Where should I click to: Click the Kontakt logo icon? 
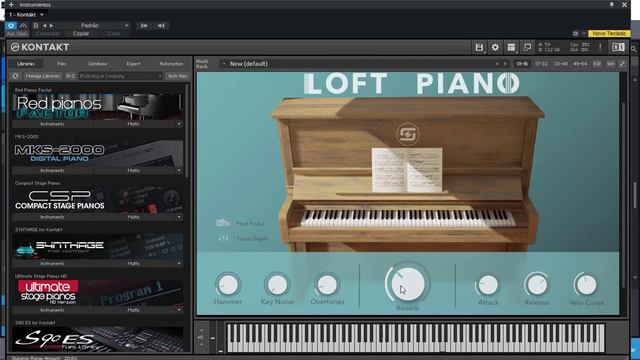pos(15,47)
